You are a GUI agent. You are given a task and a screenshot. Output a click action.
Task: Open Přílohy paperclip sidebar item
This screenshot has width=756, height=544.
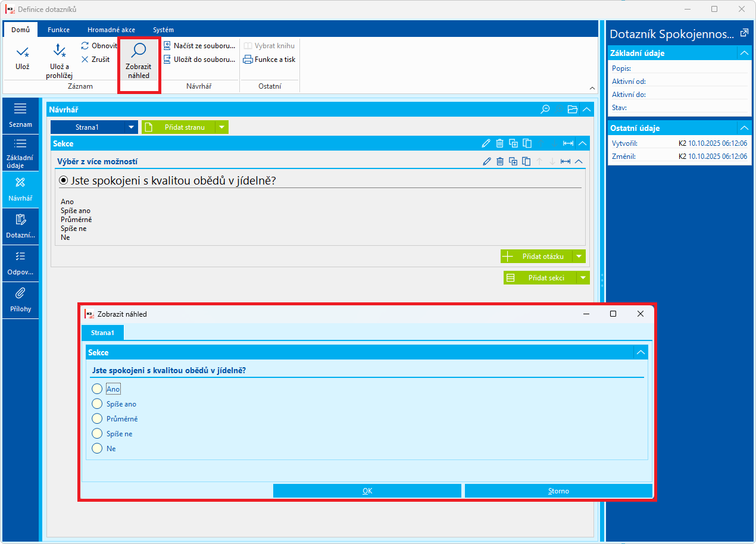click(x=20, y=301)
